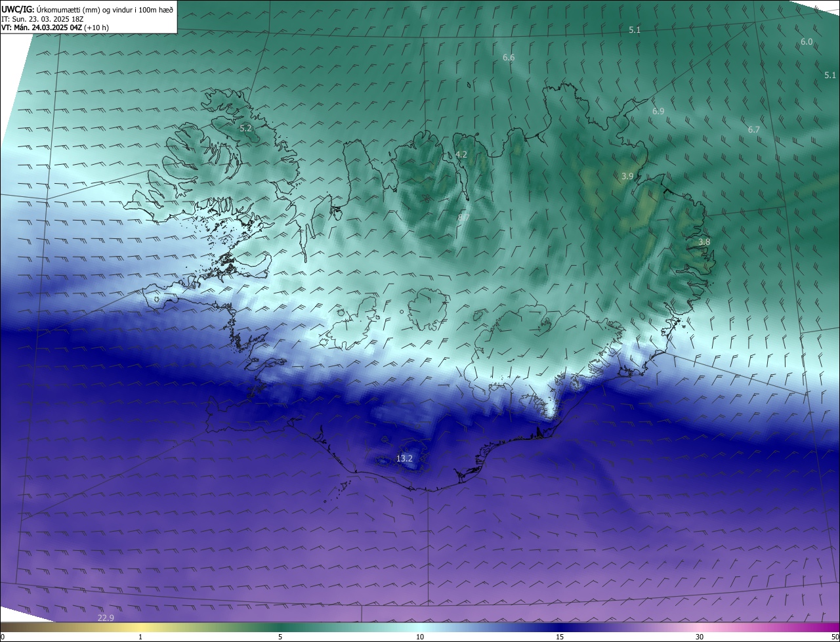Click the 5.2 value over the Westfjords
Image resolution: width=840 pixels, height=642 pixels.
click(246, 129)
